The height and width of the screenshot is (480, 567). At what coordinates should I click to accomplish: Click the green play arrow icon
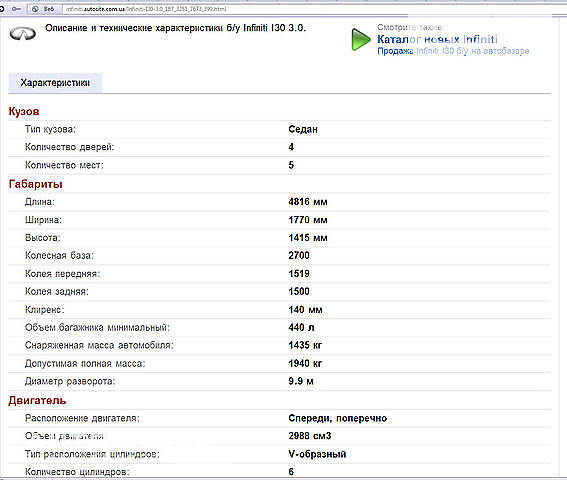click(361, 39)
